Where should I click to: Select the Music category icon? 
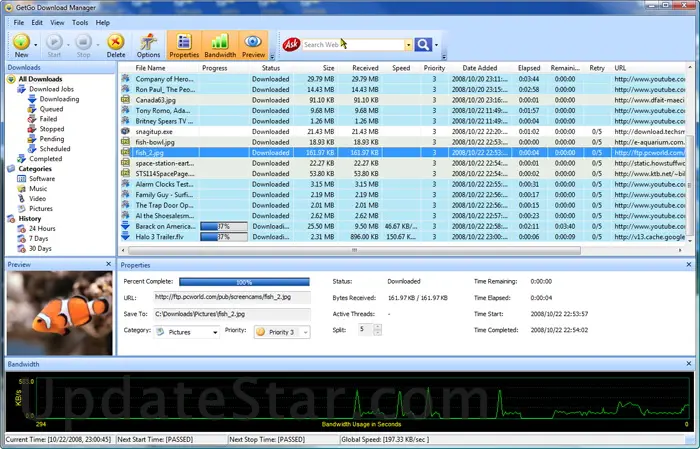[x=21, y=188]
